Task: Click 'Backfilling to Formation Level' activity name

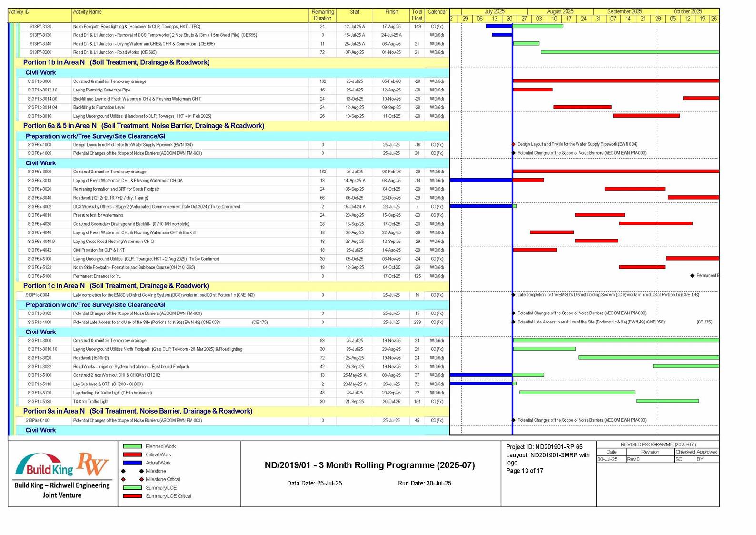Action: coord(99,108)
